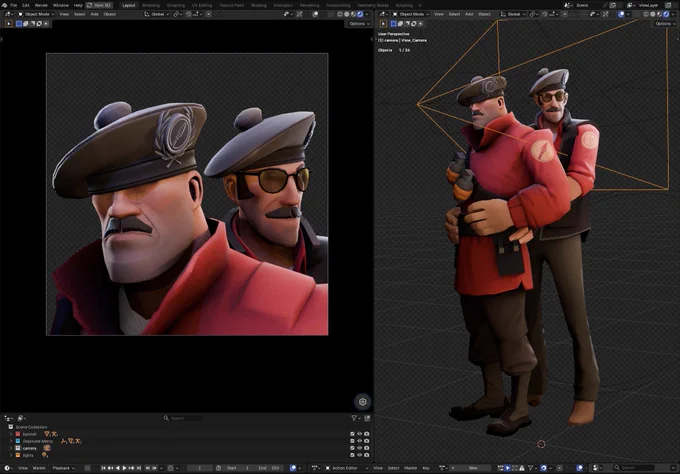
Task: Click the Scene name field at top right
Action: [x=591, y=5]
